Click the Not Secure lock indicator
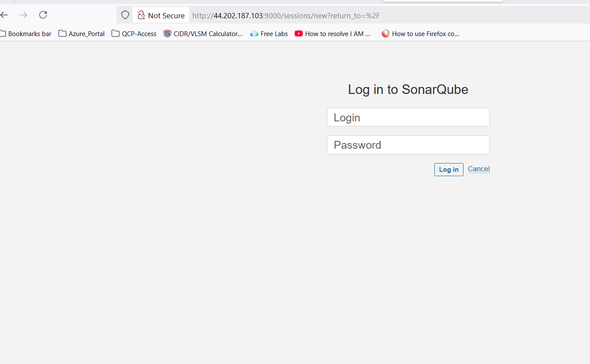The image size is (590, 364). tap(161, 15)
